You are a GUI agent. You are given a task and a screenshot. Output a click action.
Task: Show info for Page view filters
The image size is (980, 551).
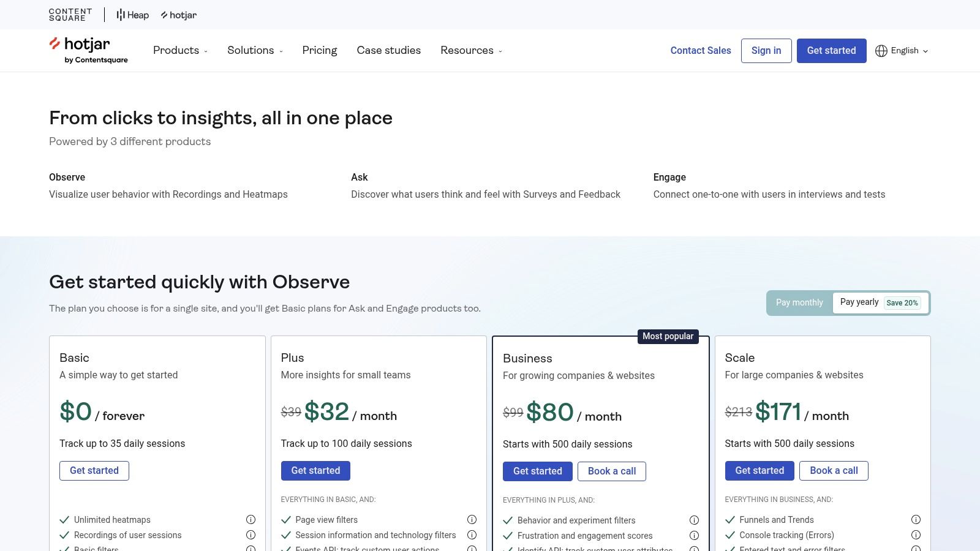(x=472, y=520)
